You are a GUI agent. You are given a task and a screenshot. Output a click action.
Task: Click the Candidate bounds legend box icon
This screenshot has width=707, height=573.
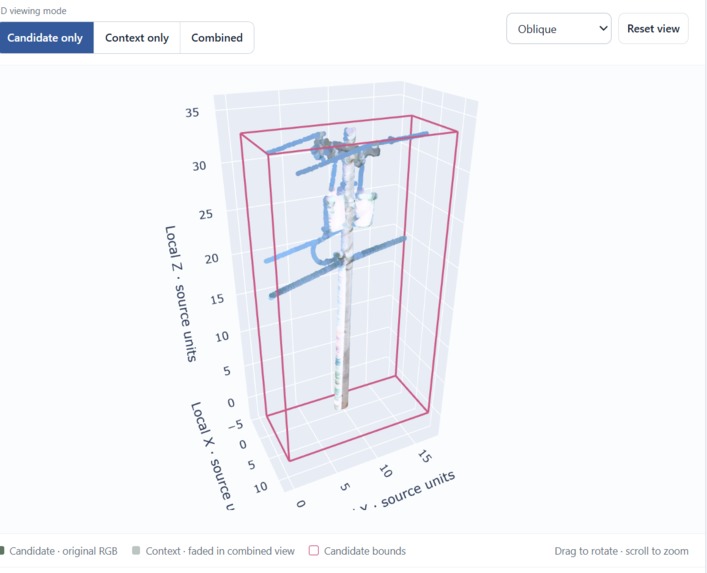pyautogui.click(x=314, y=550)
